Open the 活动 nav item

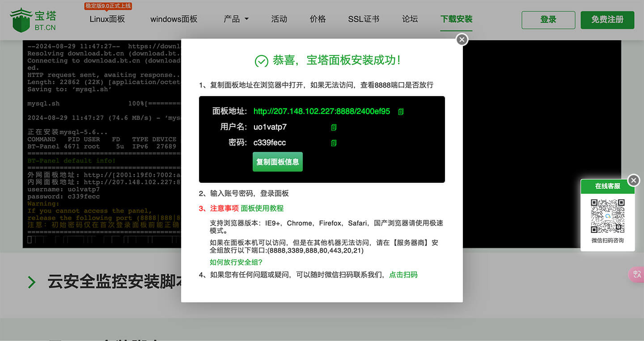279,19
